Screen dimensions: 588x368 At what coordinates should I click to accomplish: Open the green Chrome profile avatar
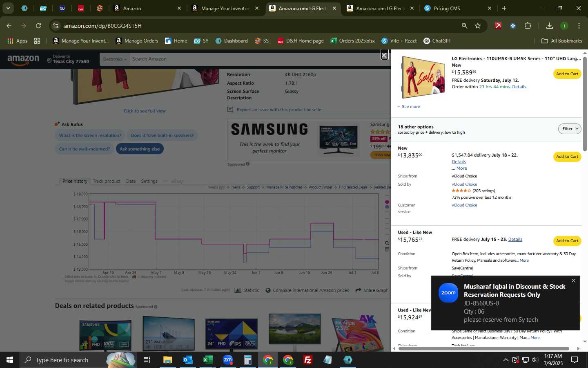pyautogui.click(x=564, y=26)
